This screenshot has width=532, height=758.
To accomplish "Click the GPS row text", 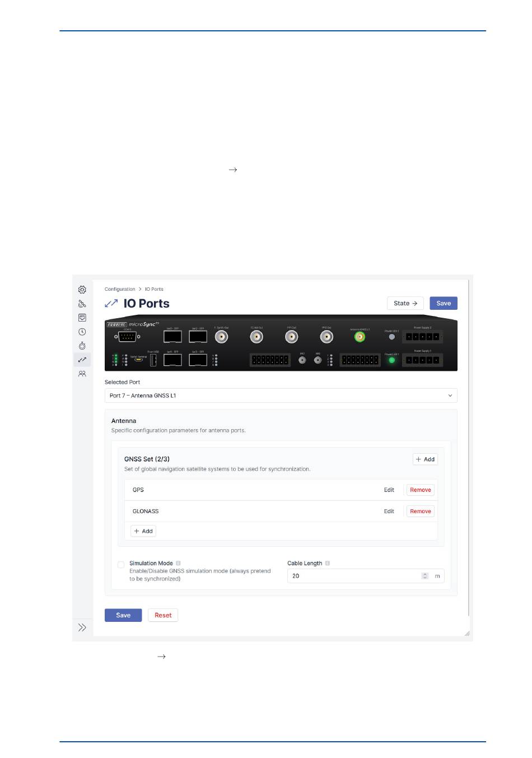I will 138,490.
